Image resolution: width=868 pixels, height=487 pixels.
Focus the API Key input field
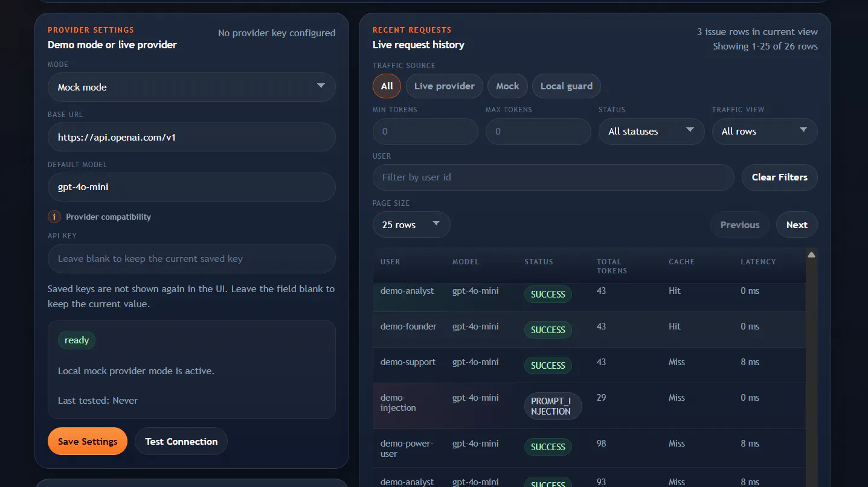191,258
